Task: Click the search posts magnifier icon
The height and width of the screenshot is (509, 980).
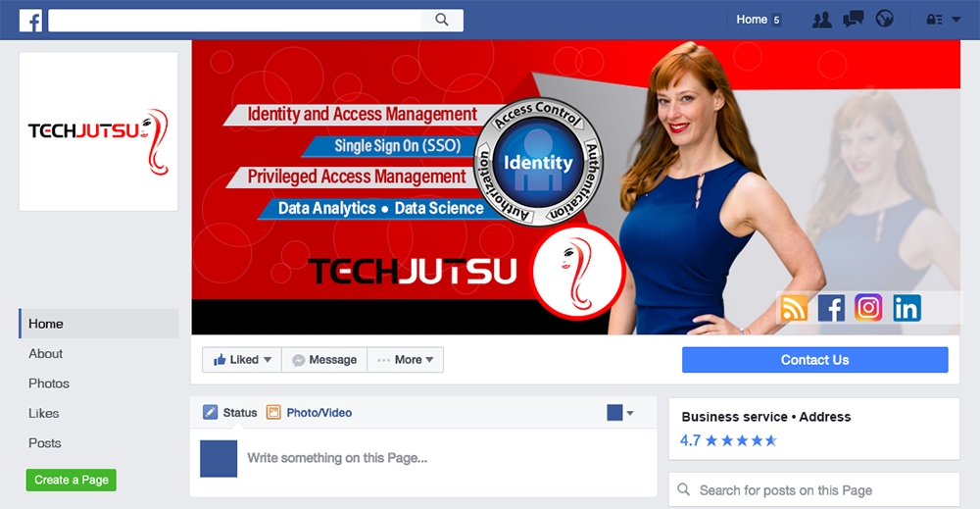Action: tap(684, 489)
